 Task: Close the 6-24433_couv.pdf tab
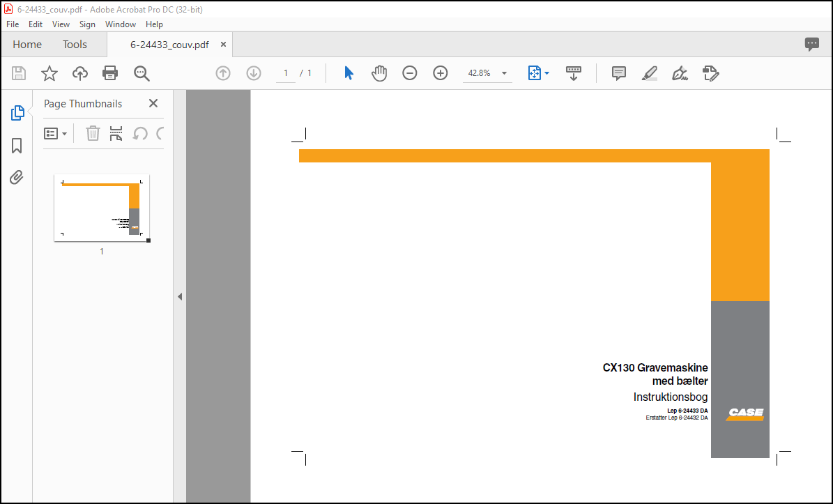[223, 45]
